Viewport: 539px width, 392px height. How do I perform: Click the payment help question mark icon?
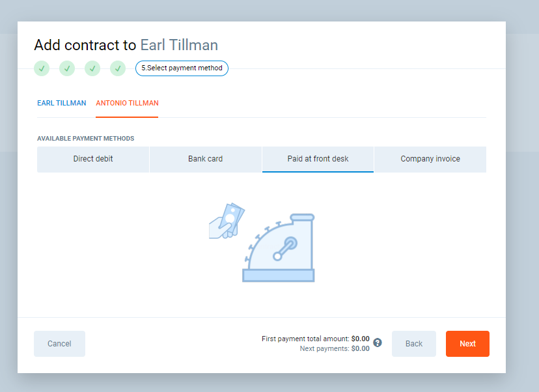click(378, 343)
